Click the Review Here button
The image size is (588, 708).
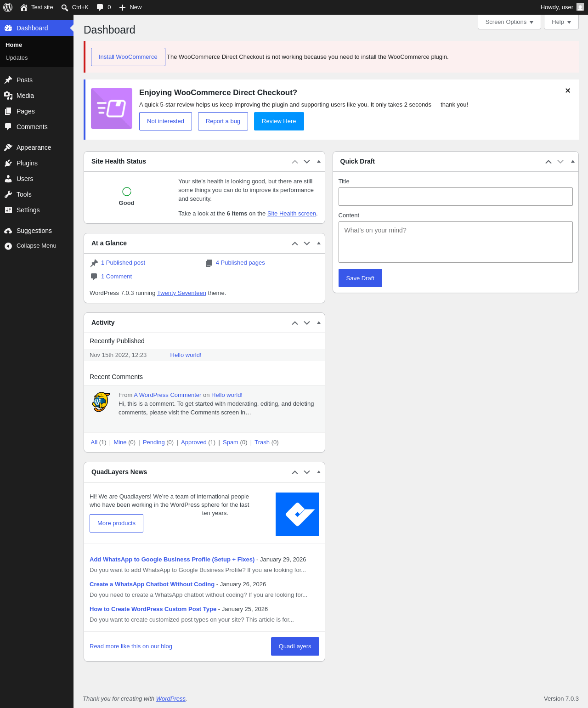pos(279,121)
